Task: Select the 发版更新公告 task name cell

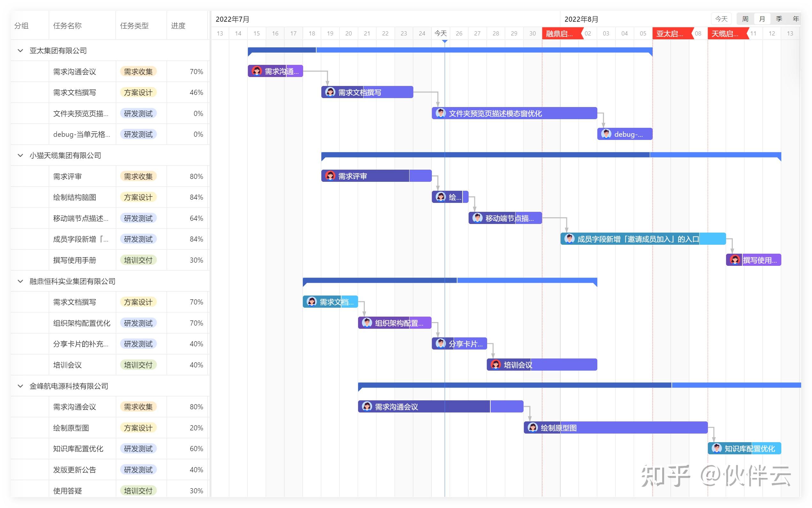Action: point(82,470)
